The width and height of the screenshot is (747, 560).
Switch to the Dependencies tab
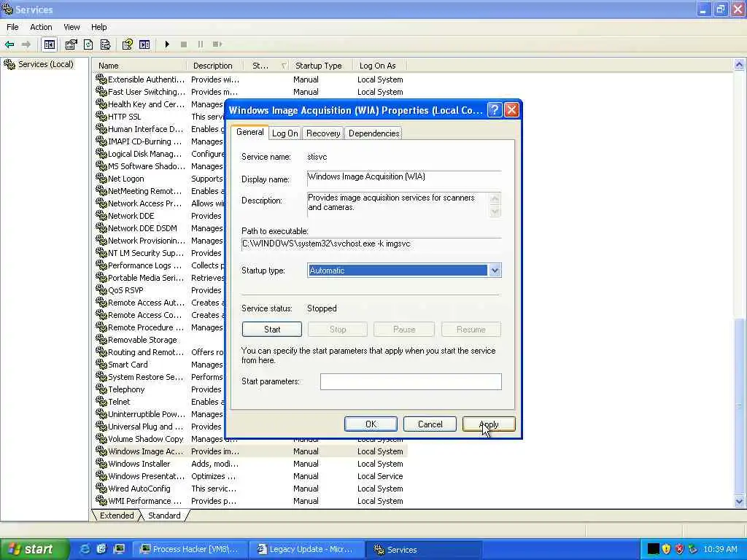point(374,133)
